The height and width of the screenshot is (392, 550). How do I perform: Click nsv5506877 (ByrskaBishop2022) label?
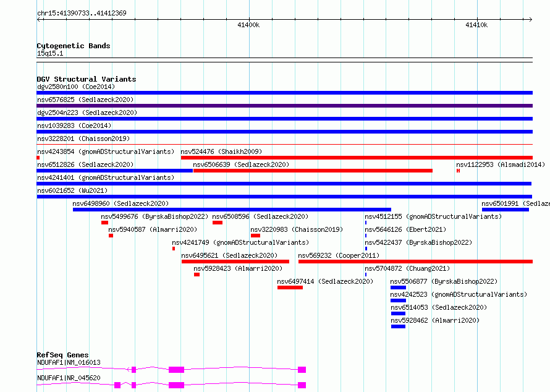[444, 281]
